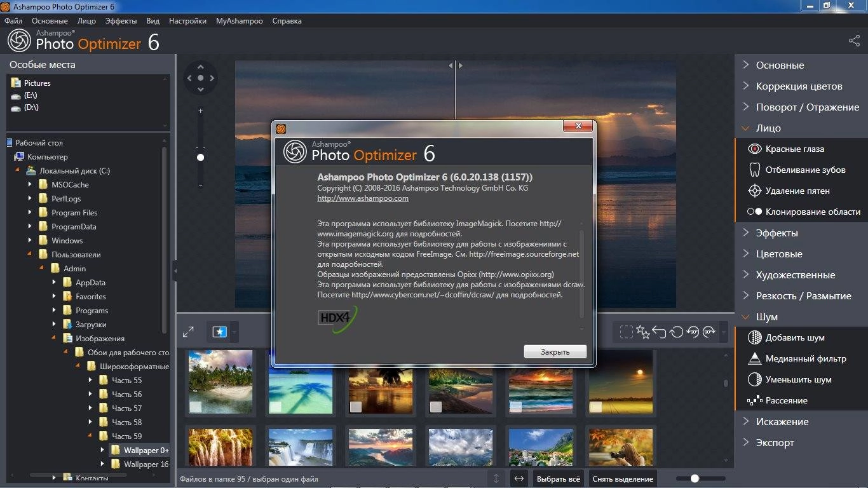Screen dimensions: 868x488
Task: Click the dashed selection rectangle icon
Action: pos(627,332)
